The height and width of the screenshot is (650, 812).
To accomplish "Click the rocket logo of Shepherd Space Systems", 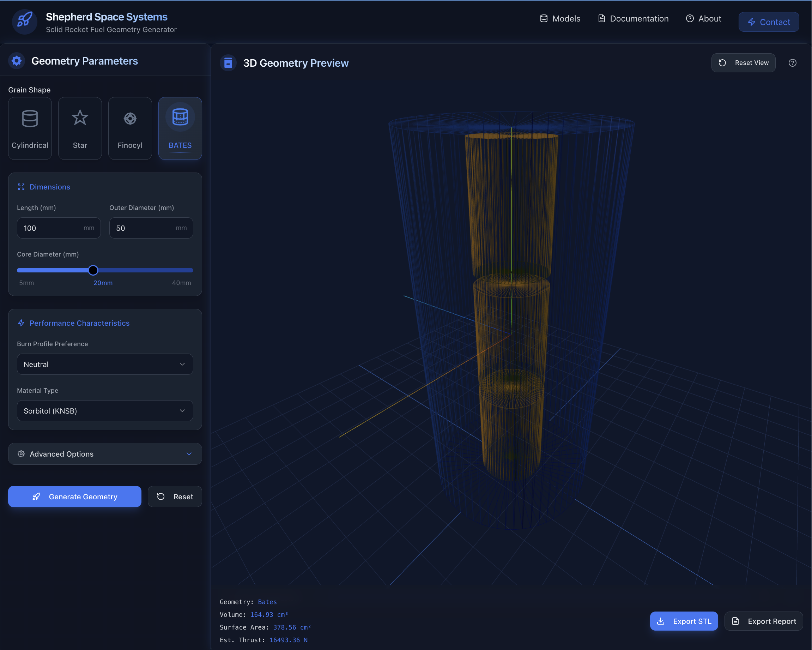I will [x=24, y=22].
